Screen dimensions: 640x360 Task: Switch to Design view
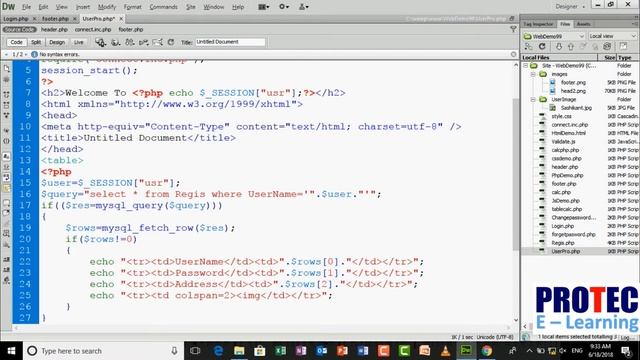[57, 42]
